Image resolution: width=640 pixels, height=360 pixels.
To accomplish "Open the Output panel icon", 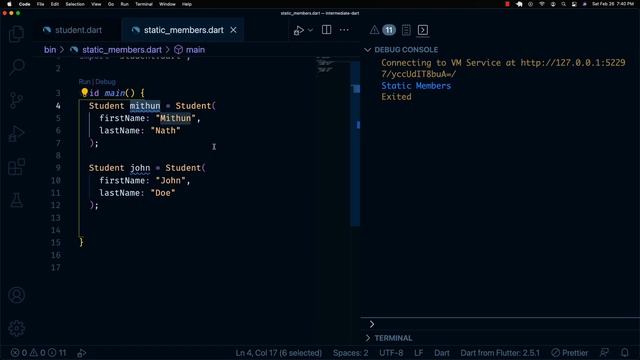I will click(x=406, y=30).
